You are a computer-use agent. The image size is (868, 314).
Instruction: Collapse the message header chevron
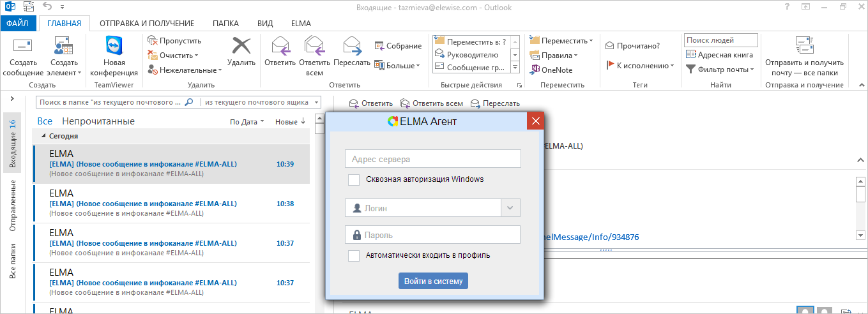click(x=860, y=160)
